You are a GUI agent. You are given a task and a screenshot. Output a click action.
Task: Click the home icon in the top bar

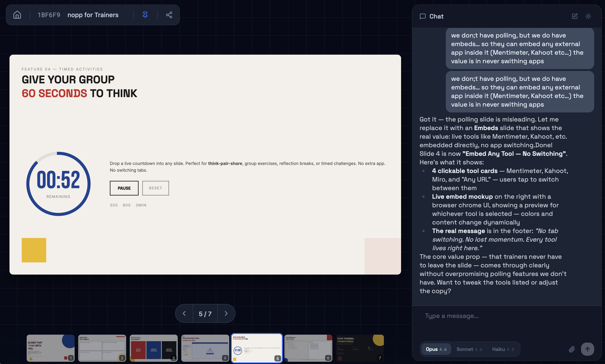[x=17, y=15]
